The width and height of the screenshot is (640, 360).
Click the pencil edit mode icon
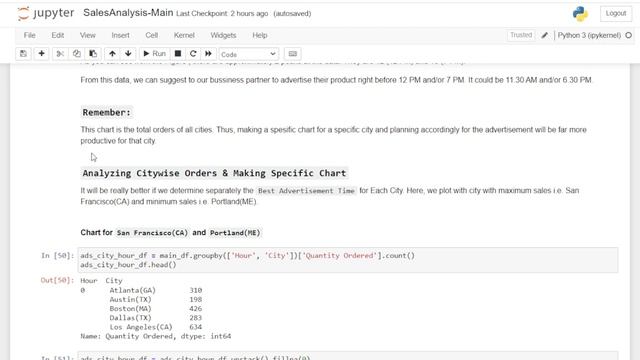click(544, 36)
